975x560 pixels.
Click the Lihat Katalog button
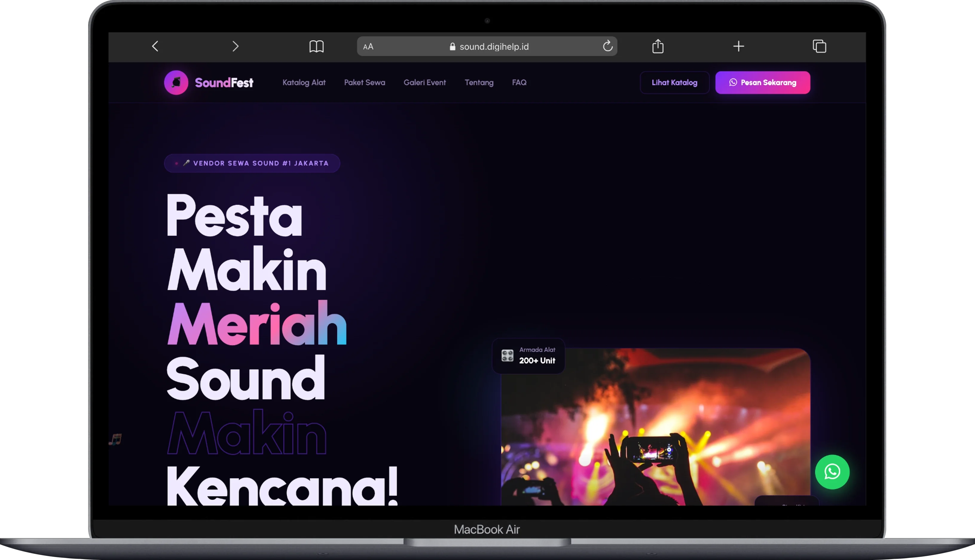(x=674, y=83)
